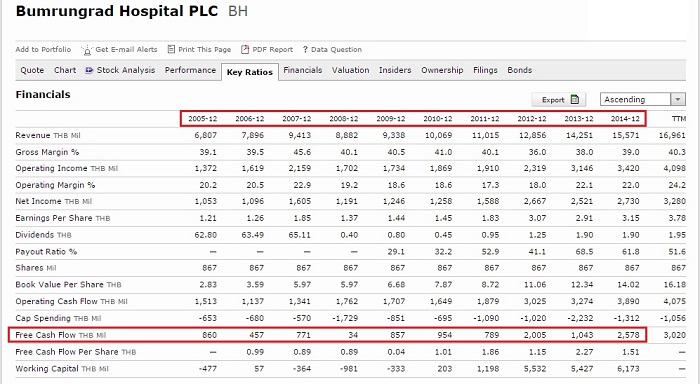Click the Cap Spending row label
Image resolution: width=700 pixels, height=384 pixels.
tap(58, 318)
